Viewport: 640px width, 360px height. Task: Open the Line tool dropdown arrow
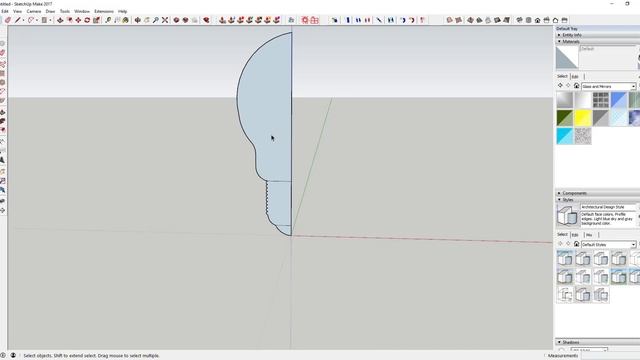pos(23,20)
